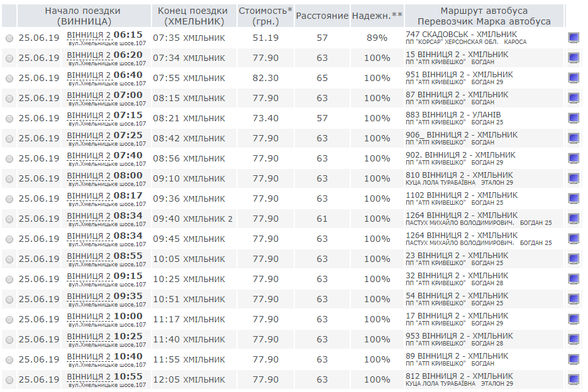588x392 pixels.
Task: Click arrival text 12:05 ХМІЛЬНИК
Action: 189,379
